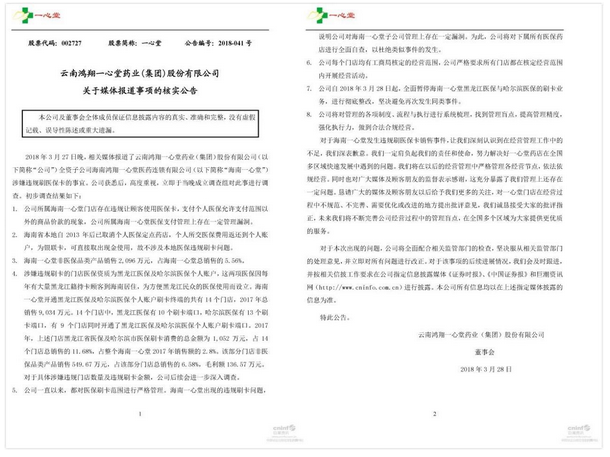Click the paragraph beginning 对于本次出现的问题
This screenshot has height=457, width=610.
[435, 274]
